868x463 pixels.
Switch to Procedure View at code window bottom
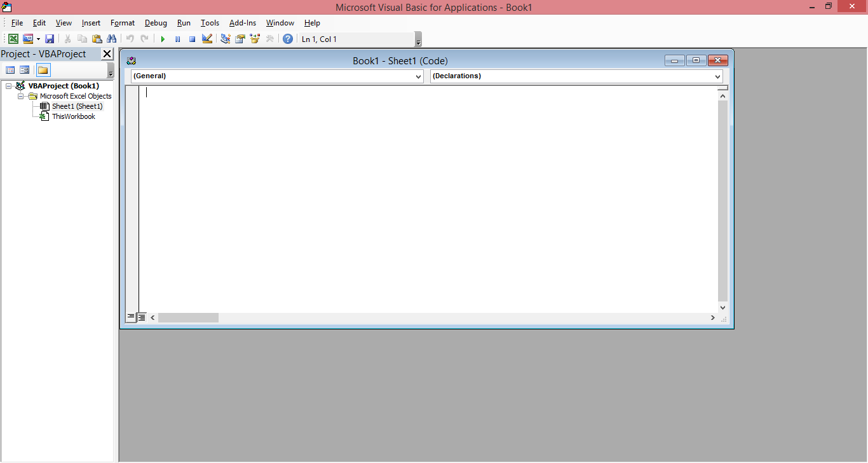pos(132,317)
